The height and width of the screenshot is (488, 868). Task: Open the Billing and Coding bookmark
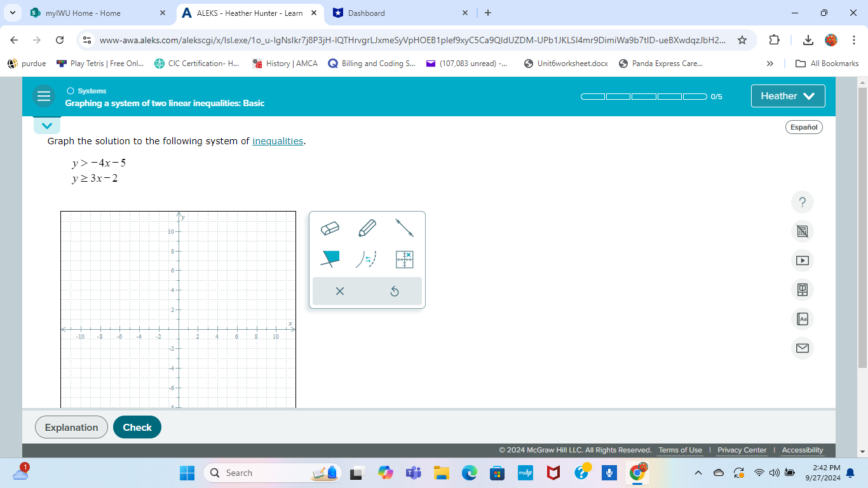coord(372,64)
